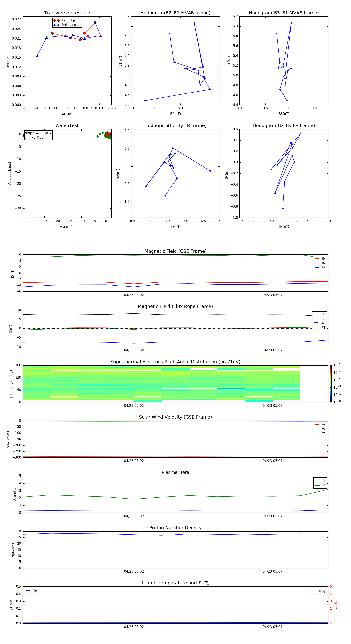Click the 'Bz(nT)' x-axis label
351x644 pixels.
pyautogui.click(x=175, y=227)
